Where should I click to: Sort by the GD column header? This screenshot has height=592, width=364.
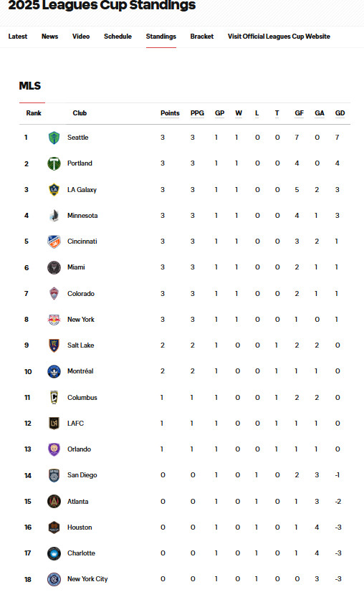pyautogui.click(x=340, y=113)
